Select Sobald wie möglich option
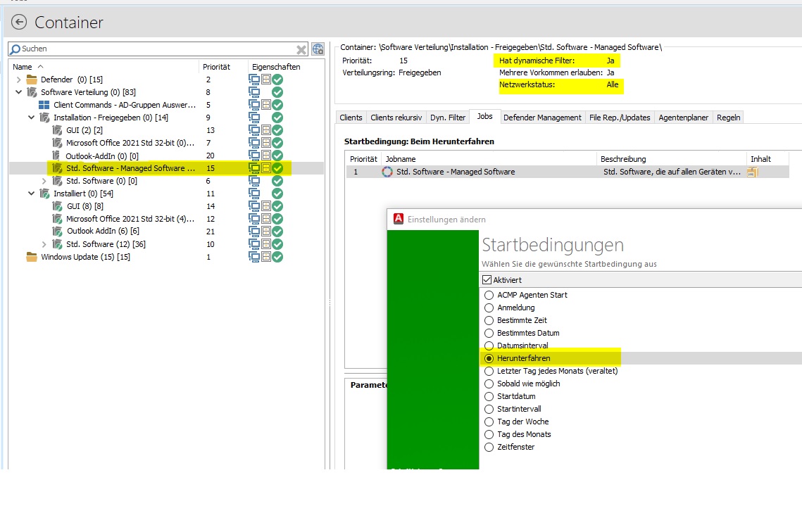 point(489,384)
